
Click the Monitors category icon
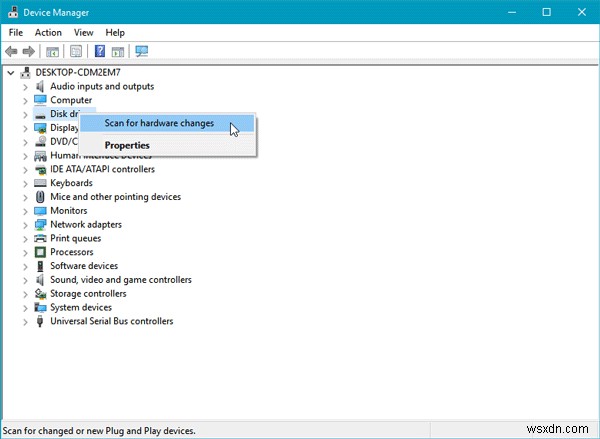[40, 211]
